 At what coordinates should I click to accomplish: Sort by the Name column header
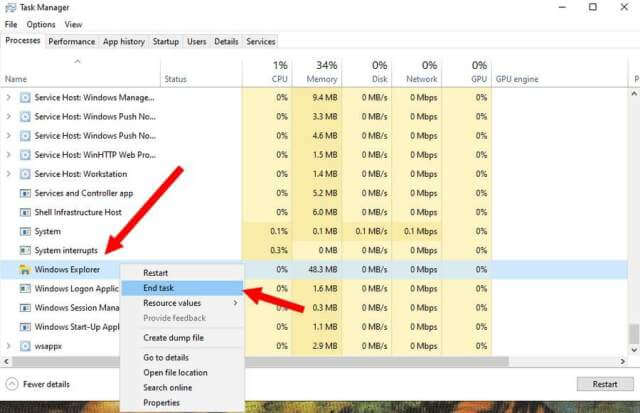(80, 71)
